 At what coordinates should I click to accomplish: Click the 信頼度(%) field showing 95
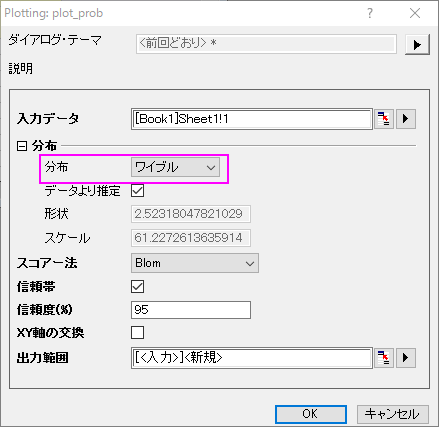191,310
